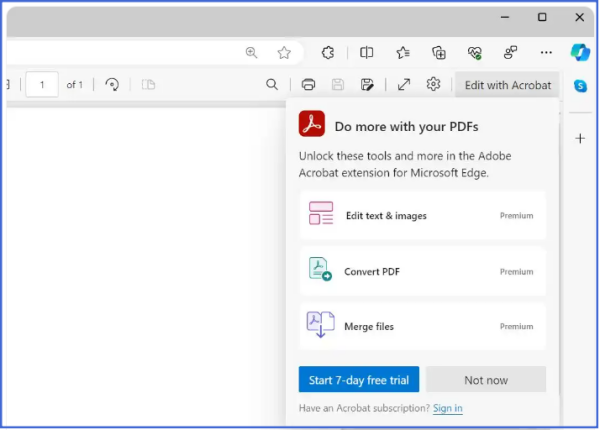
Task: Click Edit with Acrobat button
Action: pos(507,85)
